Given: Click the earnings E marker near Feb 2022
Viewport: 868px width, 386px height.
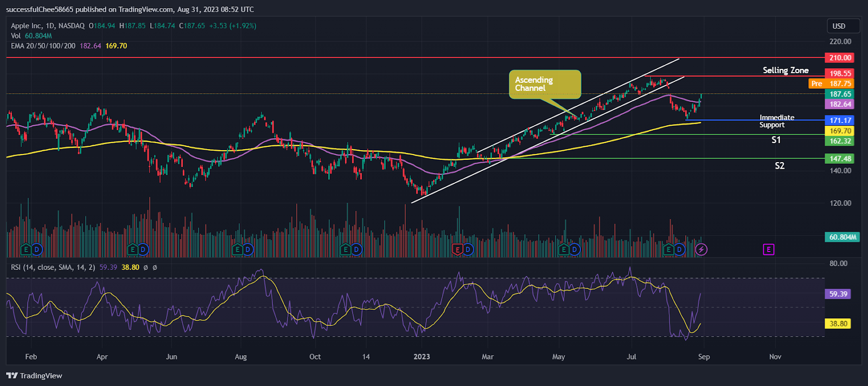Looking at the screenshot, I should 25,249.
